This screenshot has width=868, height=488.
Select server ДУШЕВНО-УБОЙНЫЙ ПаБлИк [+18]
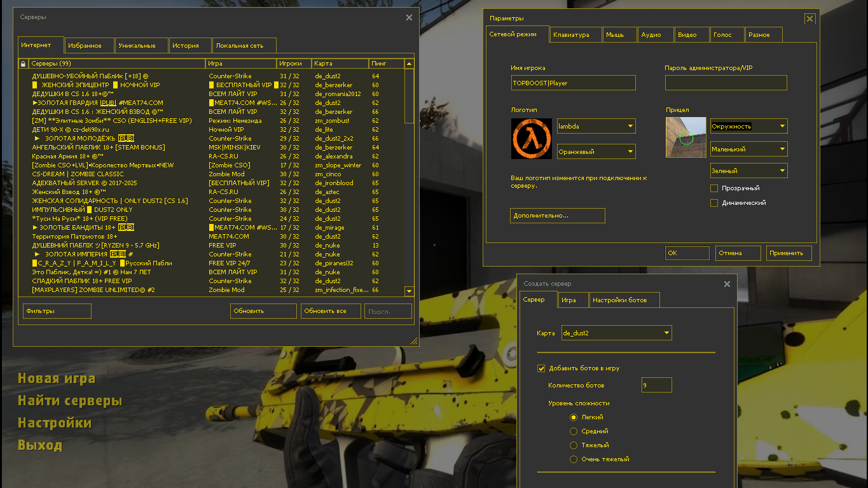pos(212,76)
